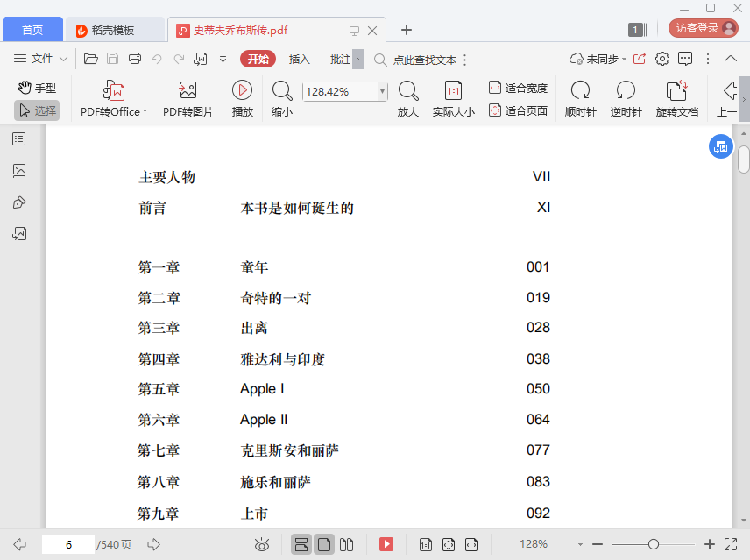Image resolution: width=750 pixels, height=560 pixels.
Task: Open the 文件 file menu
Action: click(40, 59)
